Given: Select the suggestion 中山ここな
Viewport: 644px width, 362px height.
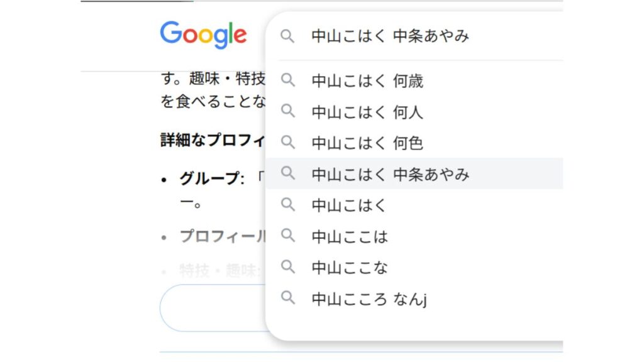Looking at the screenshot, I should 350,268.
